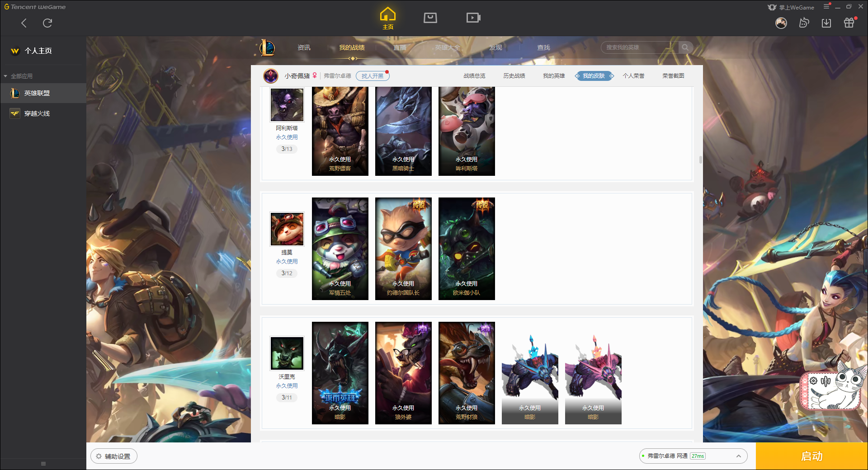Screen dimensions: 868x470
Task: Open the 查找 tab
Action: point(543,47)
